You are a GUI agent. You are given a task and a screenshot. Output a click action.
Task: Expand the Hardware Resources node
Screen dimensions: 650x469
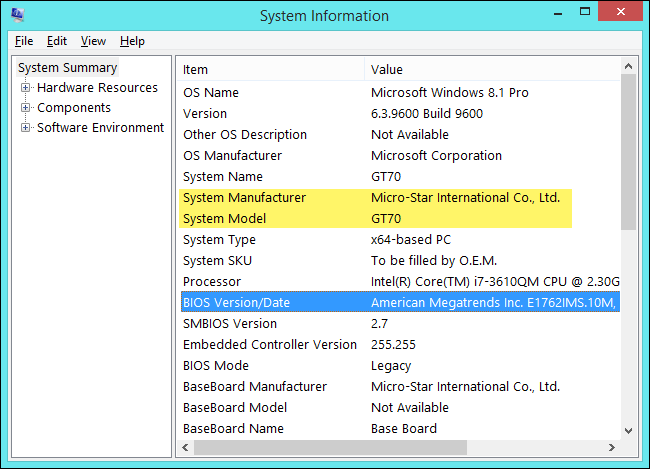(x=25, y=87)
